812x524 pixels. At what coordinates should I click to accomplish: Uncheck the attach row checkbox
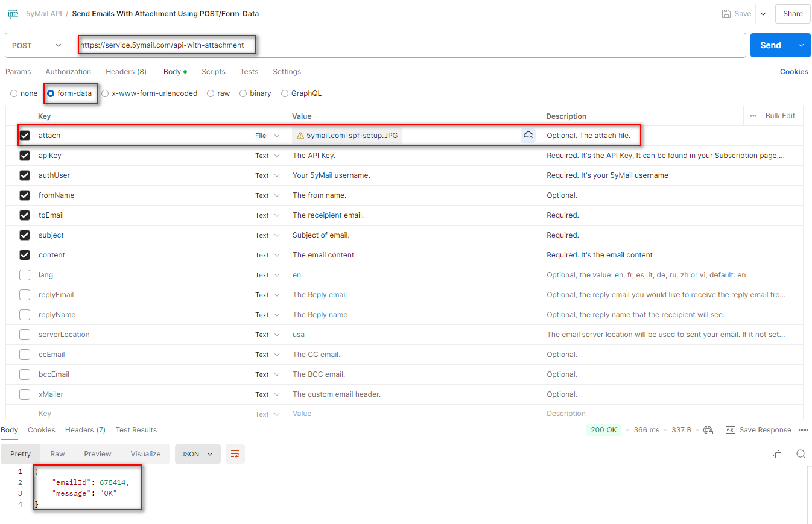25,136
